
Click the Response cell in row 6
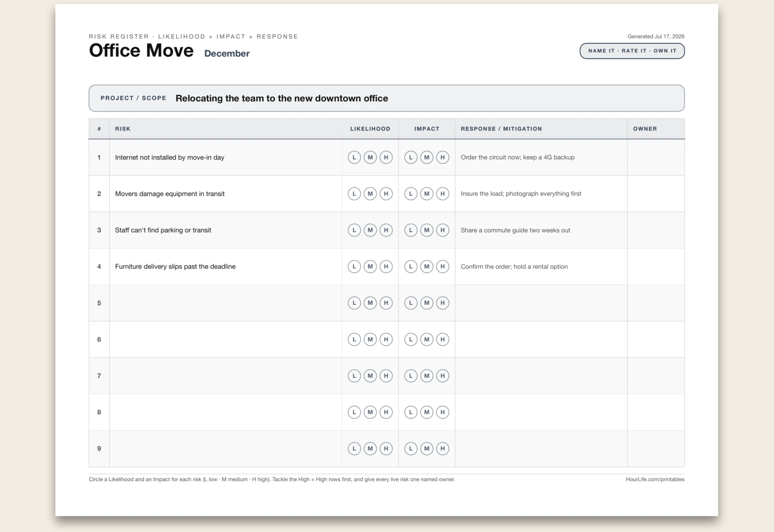(541, 340)
